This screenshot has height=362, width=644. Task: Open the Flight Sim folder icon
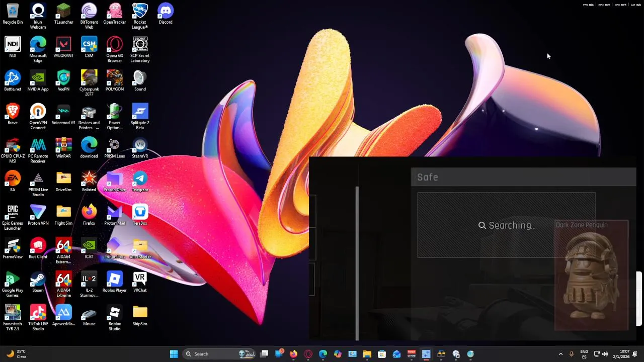[63, 215]
